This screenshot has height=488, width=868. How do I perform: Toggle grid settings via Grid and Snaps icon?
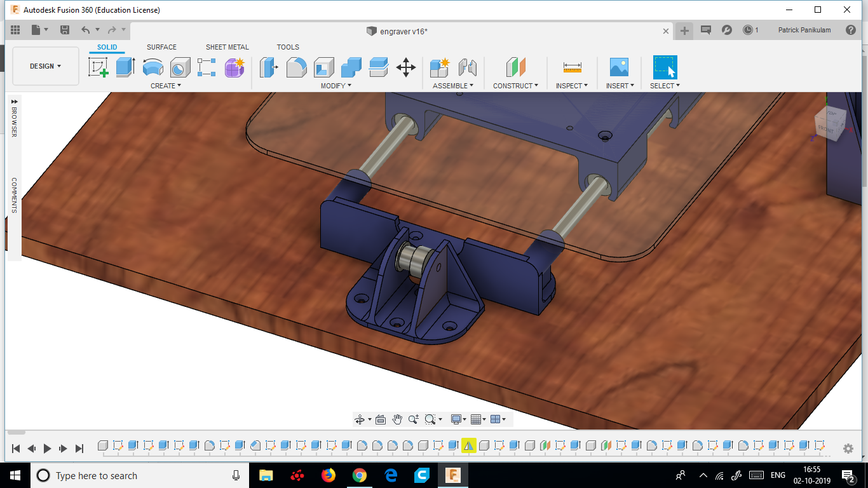pyautogui.click(x=475, y=419)
